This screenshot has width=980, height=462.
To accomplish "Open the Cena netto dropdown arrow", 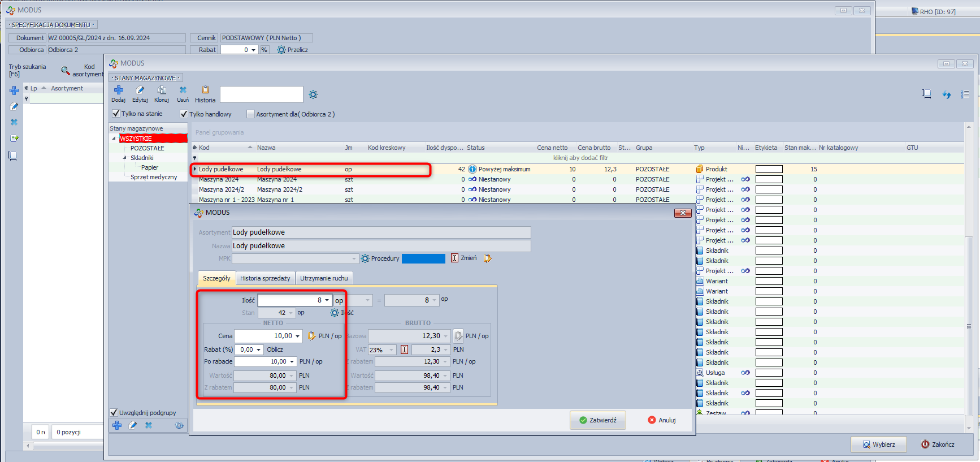I will point(297,336).
